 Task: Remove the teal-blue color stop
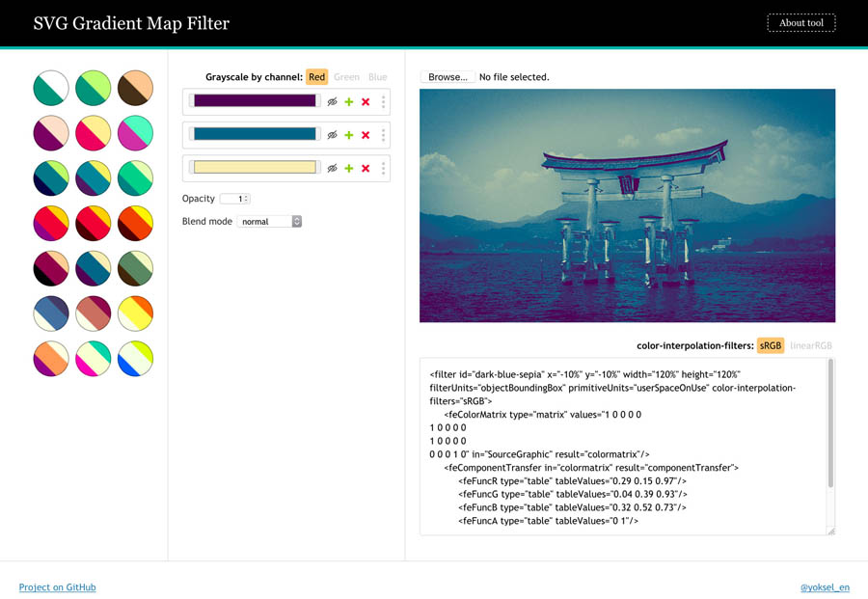tap(366, 135)
